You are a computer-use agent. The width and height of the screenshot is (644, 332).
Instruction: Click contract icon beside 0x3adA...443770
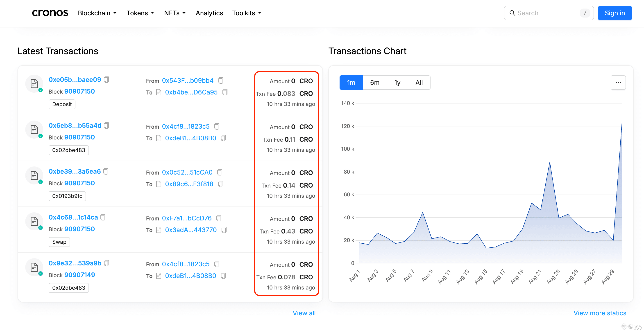pyautogui.click(x=159, y=230)
